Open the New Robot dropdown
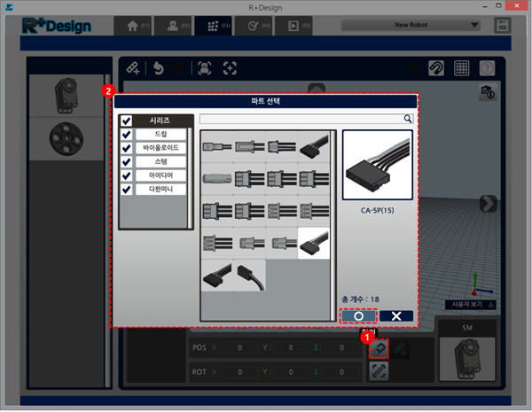532x412 pixels. 413,26
